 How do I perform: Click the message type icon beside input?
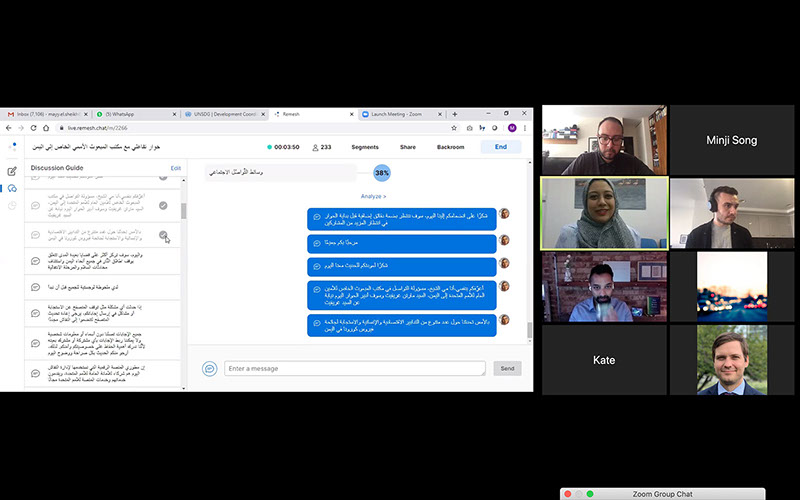coord(210,368)
